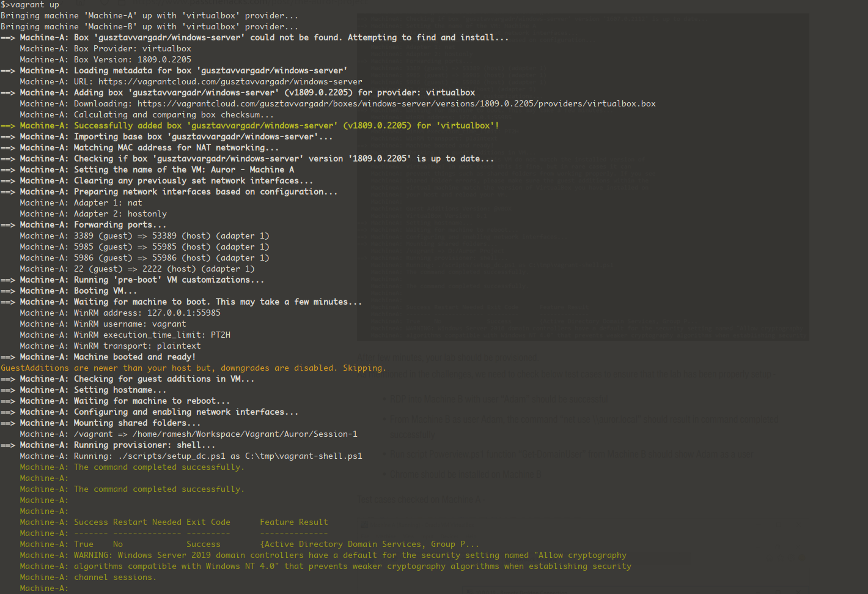Select 'Running: ./scripts/setup_dc.ps1' line

(x=191, y=456)
